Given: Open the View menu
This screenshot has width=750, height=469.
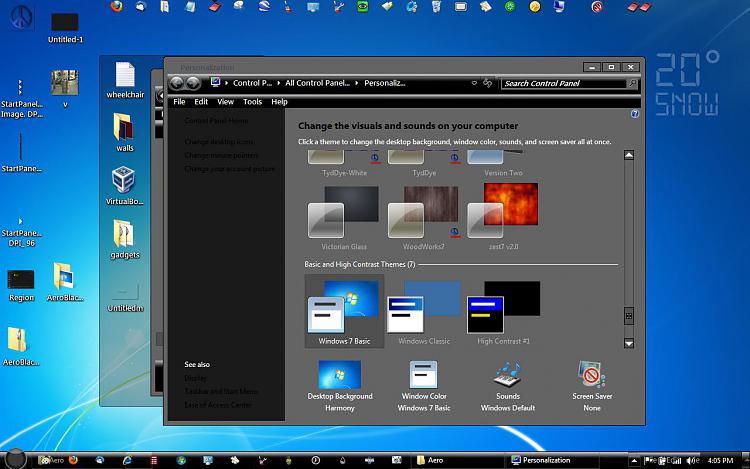Looking at the screenshot, I should (225, 102).
